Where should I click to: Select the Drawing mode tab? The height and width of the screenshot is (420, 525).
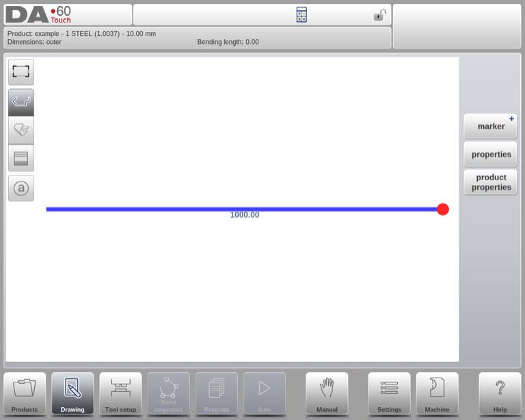pos(72,394)
